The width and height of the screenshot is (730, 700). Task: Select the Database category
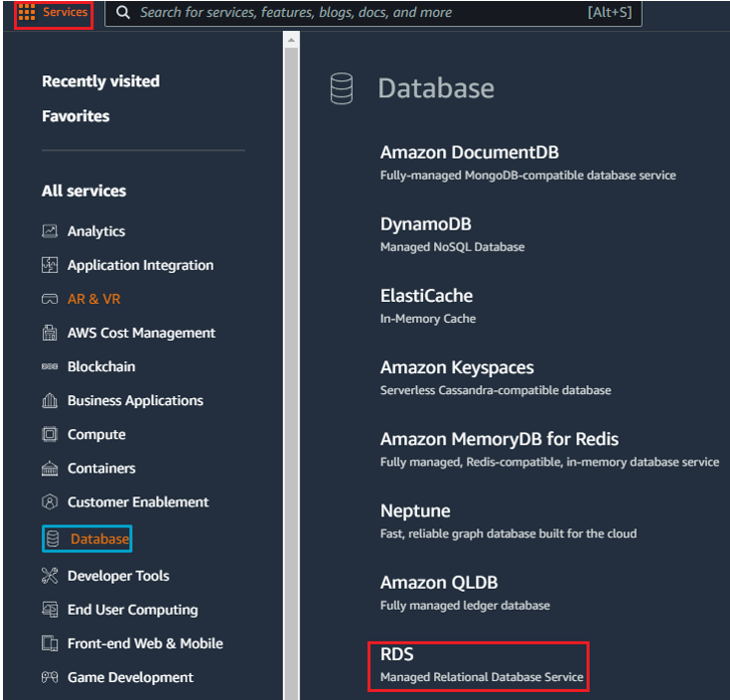click(x=87, y=539)
